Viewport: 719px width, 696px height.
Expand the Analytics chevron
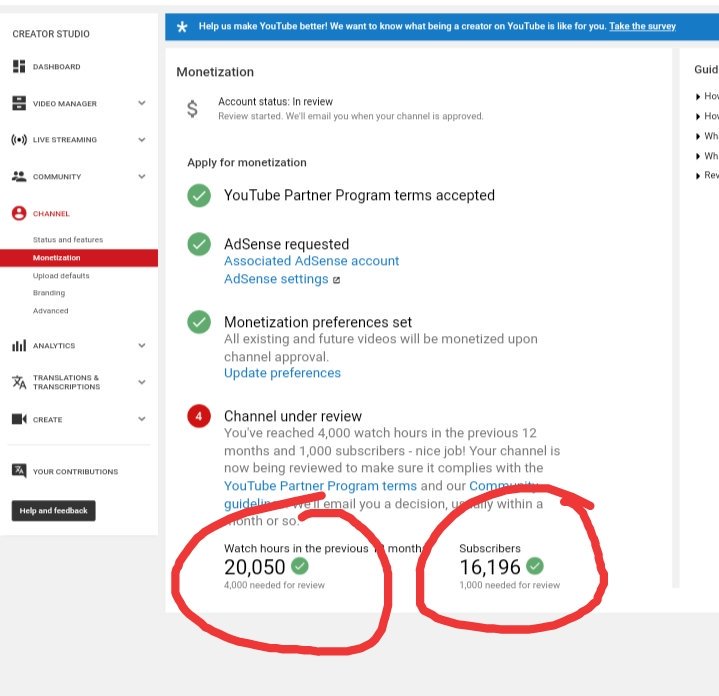click(x=142, y=345)
